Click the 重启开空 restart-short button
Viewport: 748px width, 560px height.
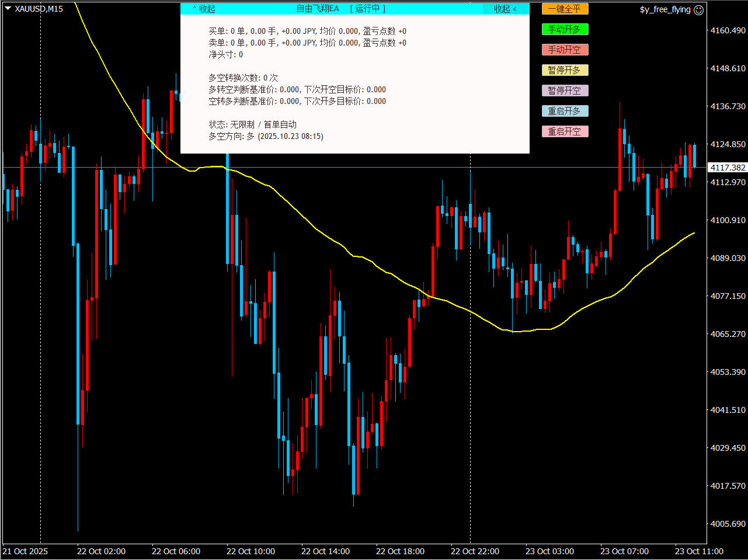[x=565, y=131]
